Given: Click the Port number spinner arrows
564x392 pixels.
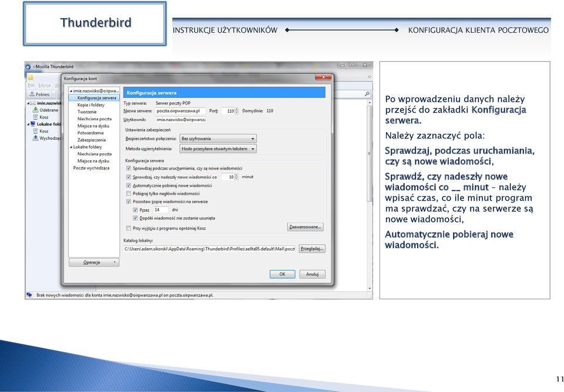Looking at the screenshot, I should (x=236, y=111).
